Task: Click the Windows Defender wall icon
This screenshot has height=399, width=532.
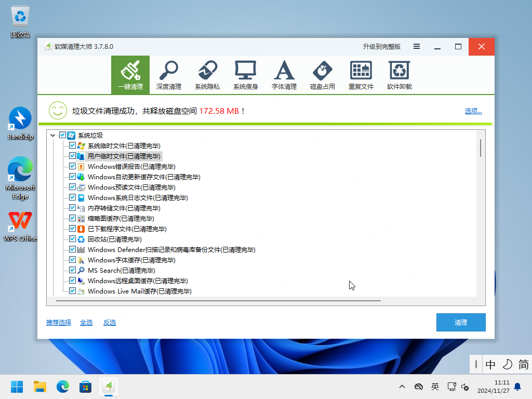Action: coord(81,250)
